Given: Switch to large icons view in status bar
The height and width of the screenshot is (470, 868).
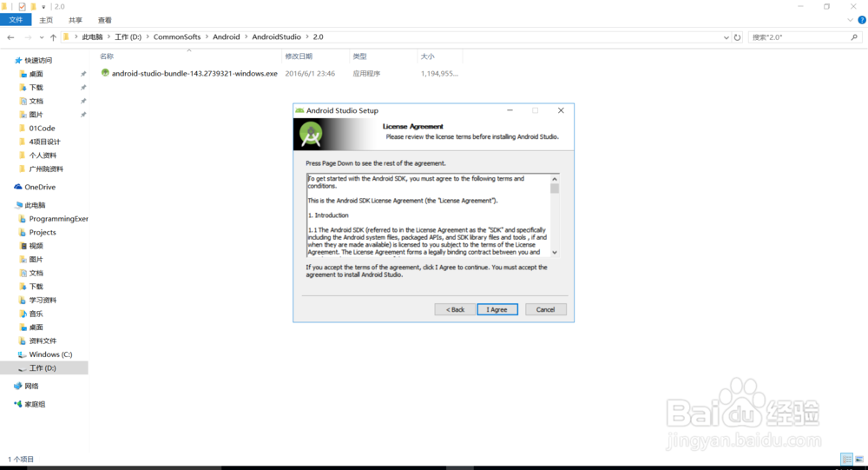Looking at the screenshot, I should click(x=859, y=459).
